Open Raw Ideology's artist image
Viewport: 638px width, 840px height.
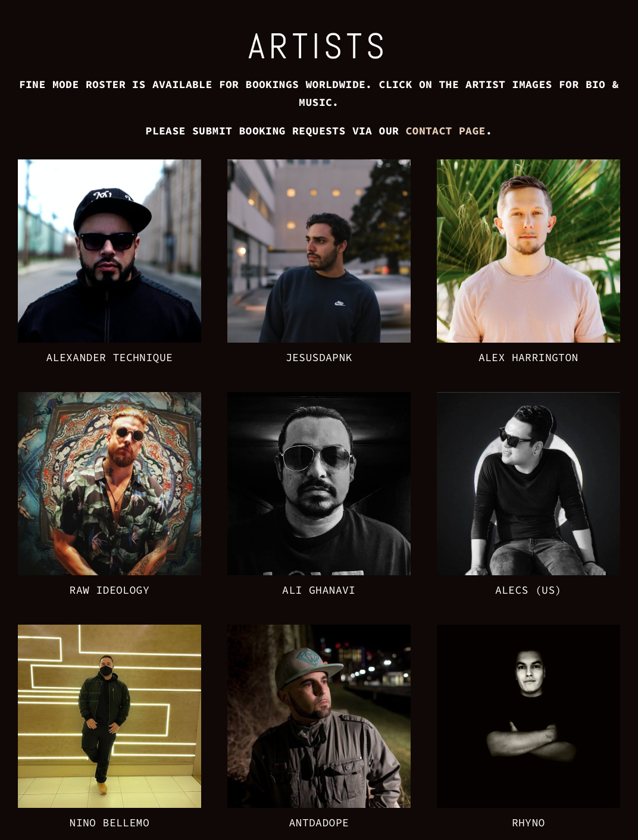(x=110, y=484)
